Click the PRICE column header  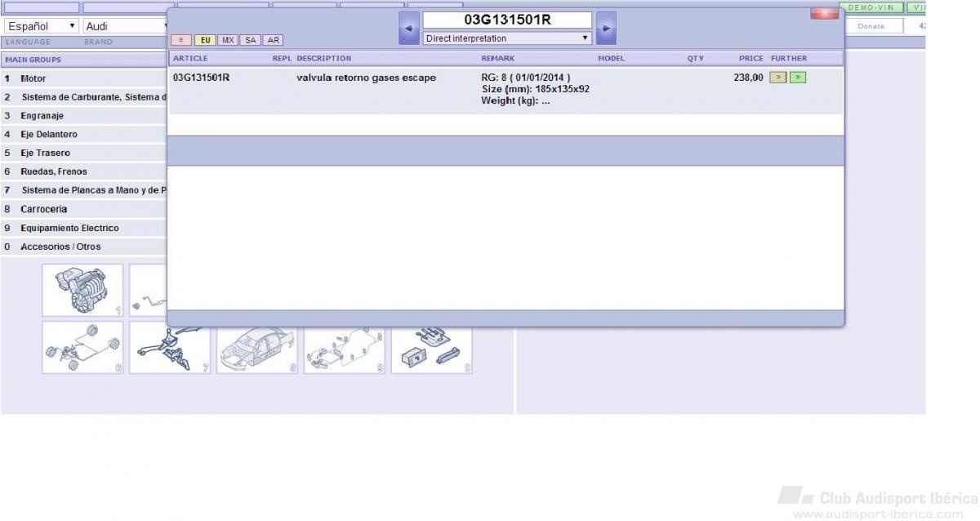click(751, 59)
